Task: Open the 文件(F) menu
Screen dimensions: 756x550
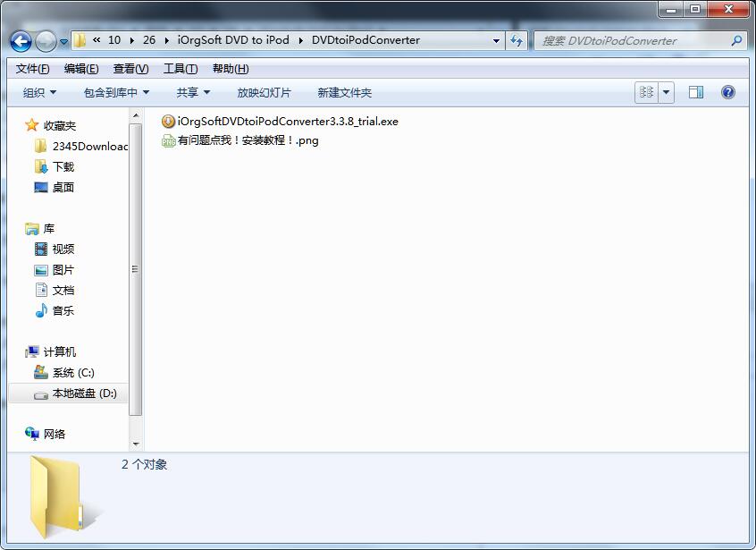Action: [x=32, y=69]
